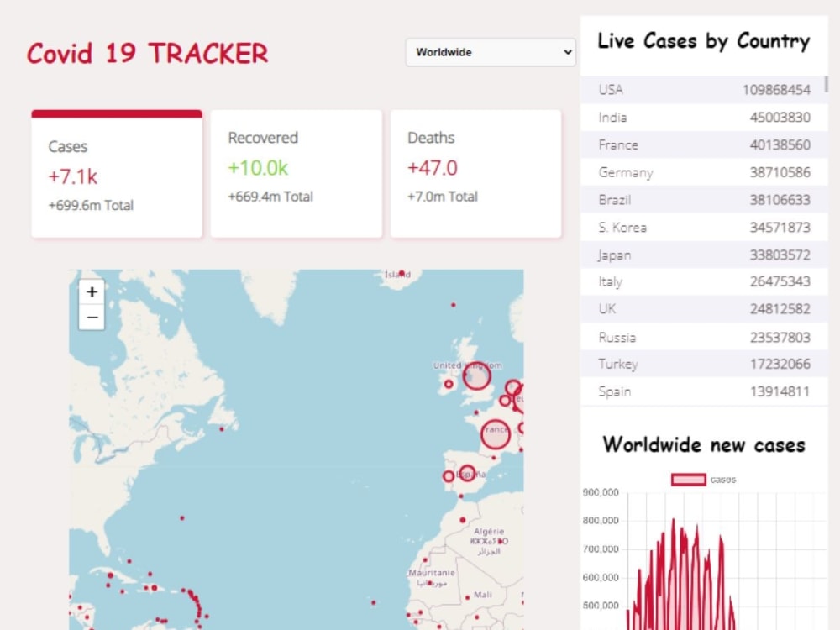840x630 pixels.
Task: Click the France case circle on the map
Action: pyautogui.click(x=496, y=434)
